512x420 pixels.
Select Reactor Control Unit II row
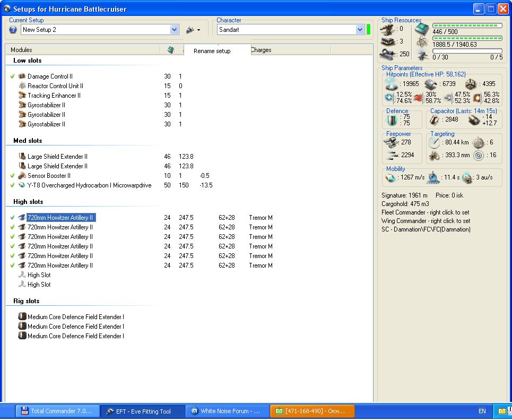(55, 86)
